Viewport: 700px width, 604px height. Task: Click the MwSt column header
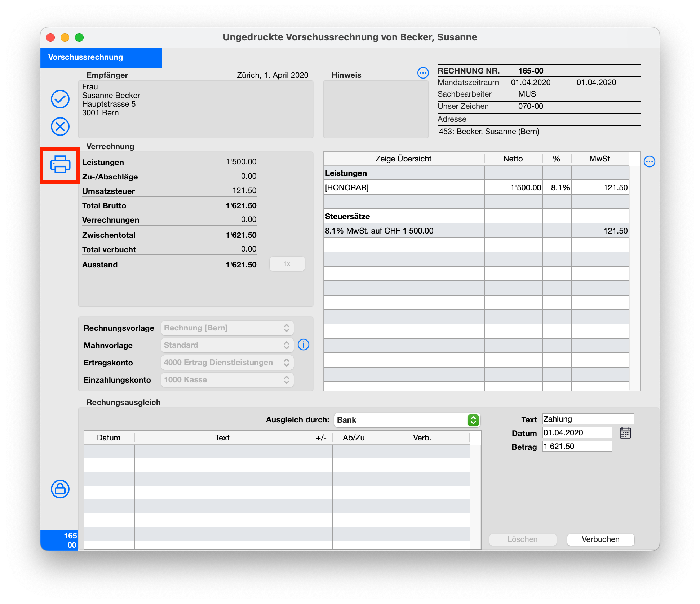pyautogui.click(x=600, y=159)
